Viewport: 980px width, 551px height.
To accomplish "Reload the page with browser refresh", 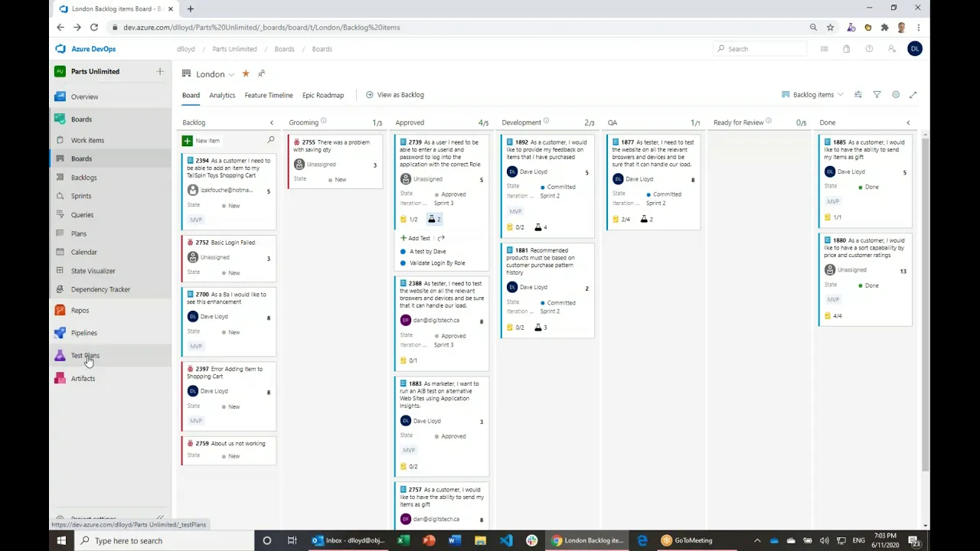I will pos(93,28).
